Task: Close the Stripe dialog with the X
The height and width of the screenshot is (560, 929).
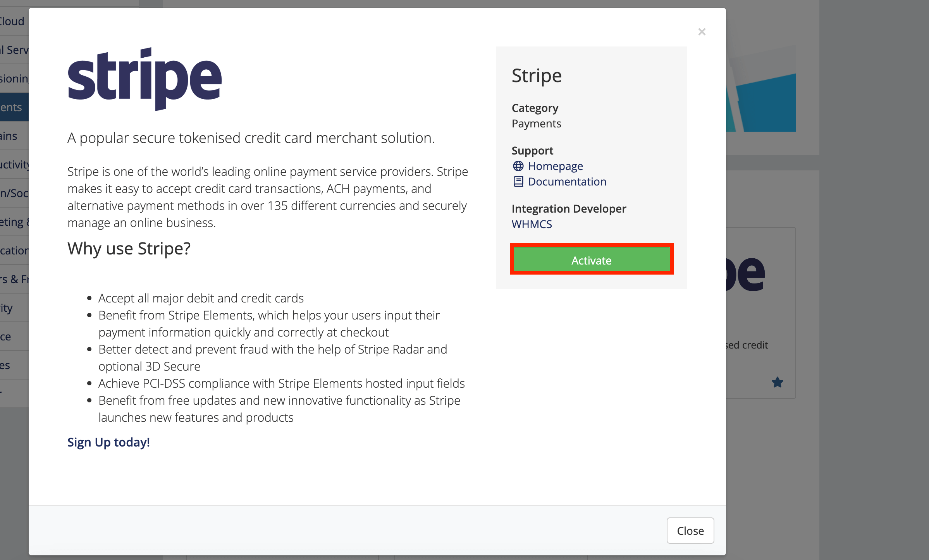Action: click(x=702, y=32)
